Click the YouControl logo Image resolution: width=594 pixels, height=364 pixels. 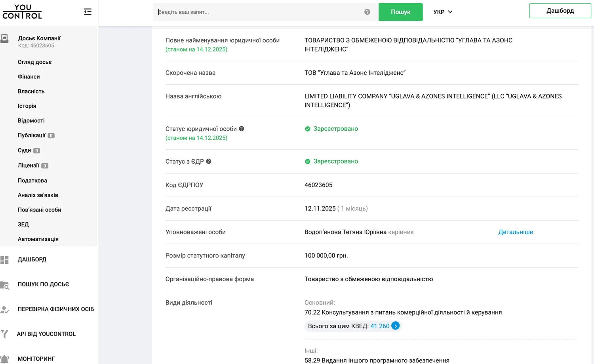pyautogui.click(x=22, y=12)
